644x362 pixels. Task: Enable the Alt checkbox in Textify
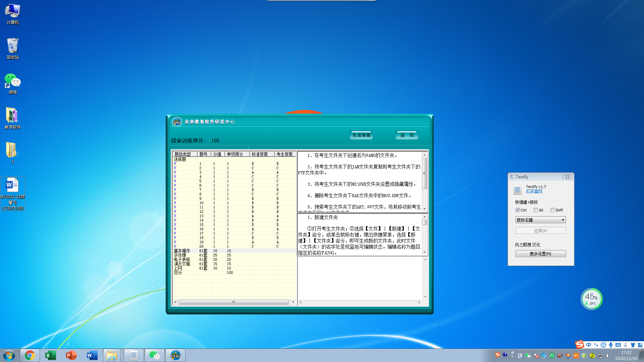(x=536, y=210)
